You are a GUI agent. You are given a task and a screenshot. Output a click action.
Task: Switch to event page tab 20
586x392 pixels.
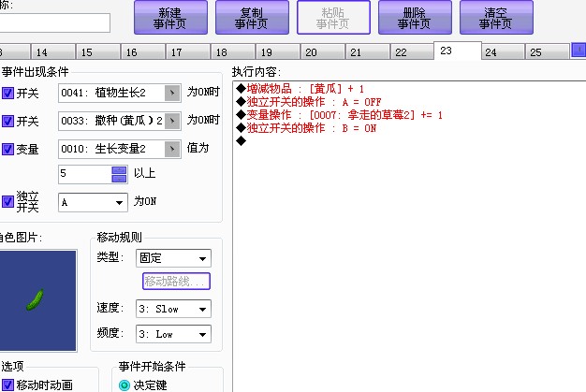(322, 52)
